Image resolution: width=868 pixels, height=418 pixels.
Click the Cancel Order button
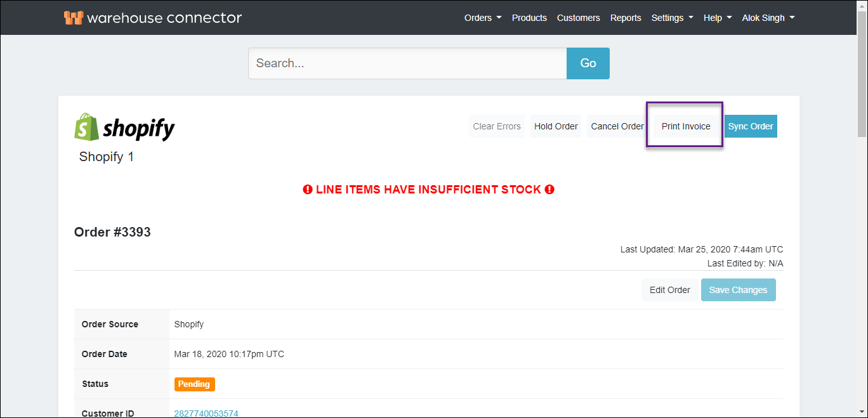pyautogui.click(x=617, y=126)
